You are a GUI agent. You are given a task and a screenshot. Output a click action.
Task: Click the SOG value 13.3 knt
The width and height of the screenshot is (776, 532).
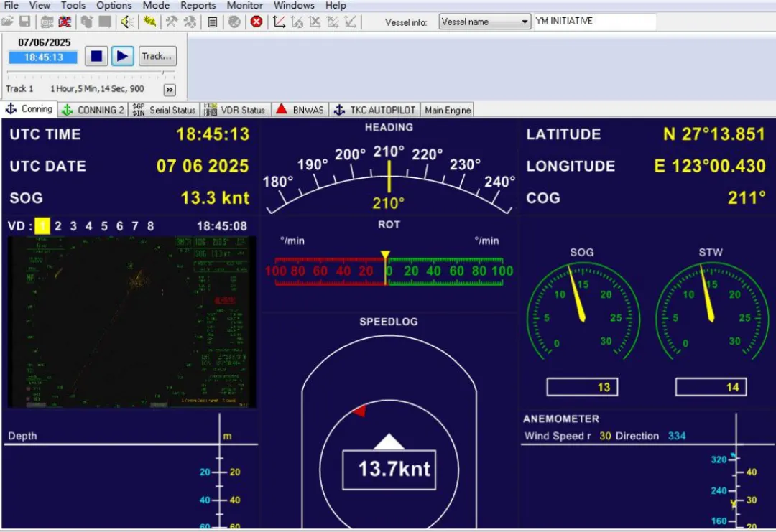pos(215,198)
